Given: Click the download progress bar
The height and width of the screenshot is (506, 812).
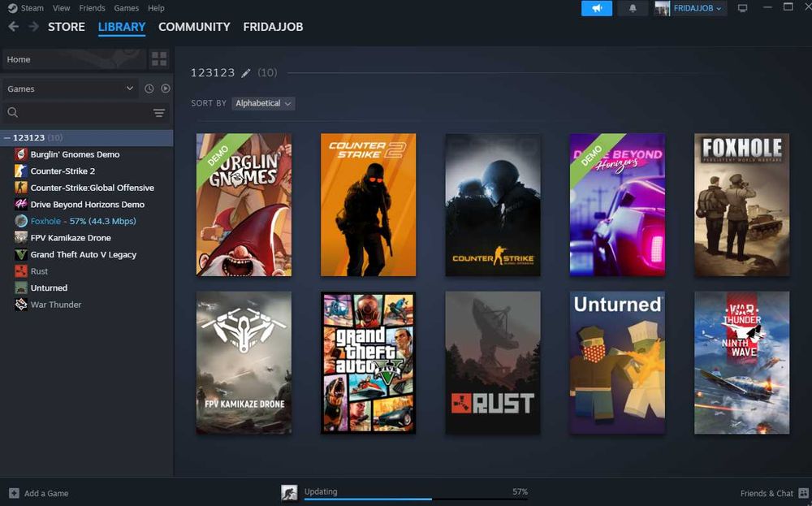Looking at the screenshot, I should [x=416, y=499].
